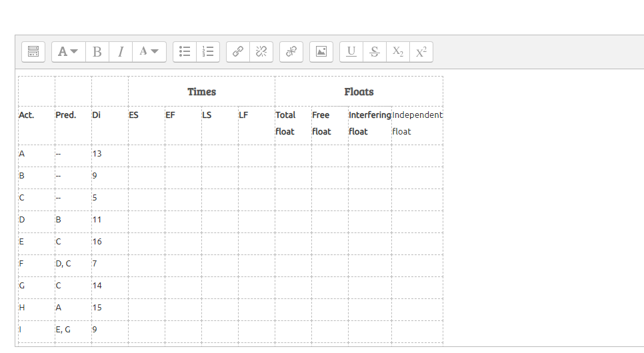Insert an image
The image size is (644, 353).
(321, 52)
